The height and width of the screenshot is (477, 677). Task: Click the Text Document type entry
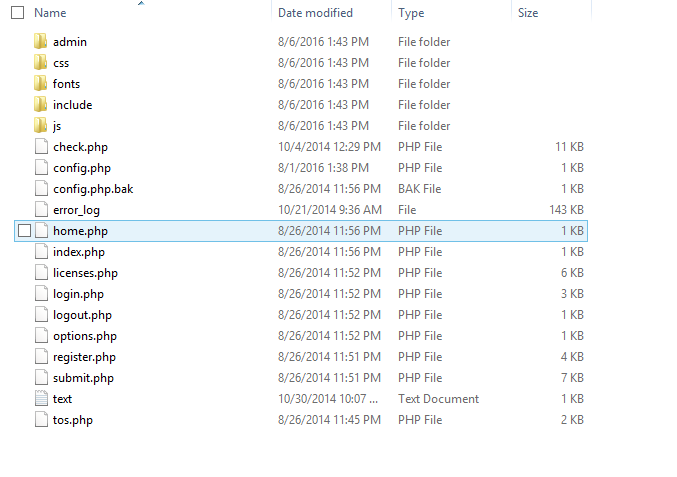tap(439, 399)
